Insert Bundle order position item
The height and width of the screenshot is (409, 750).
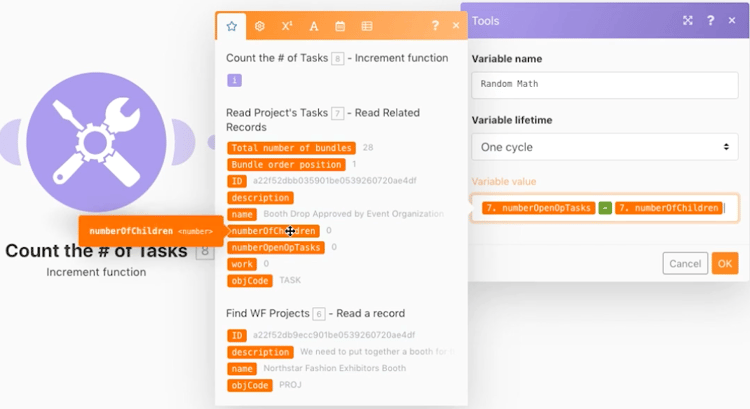286,165
